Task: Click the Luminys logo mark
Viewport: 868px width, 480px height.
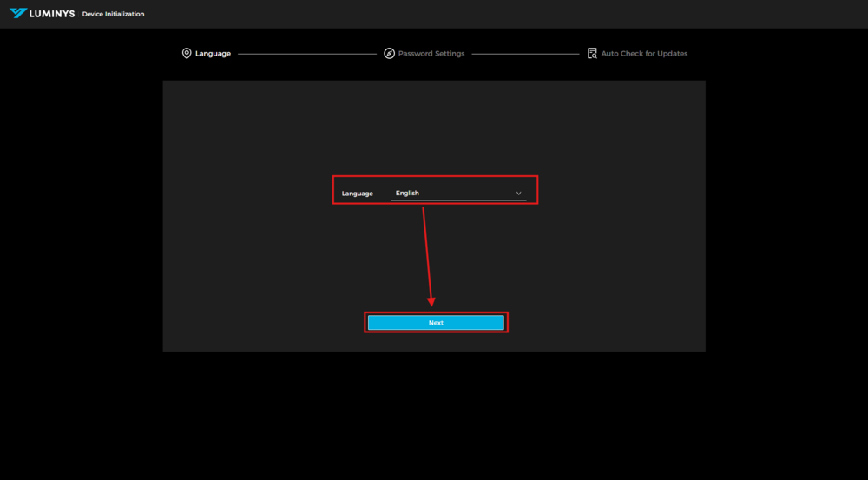Action: click(18, 14)
